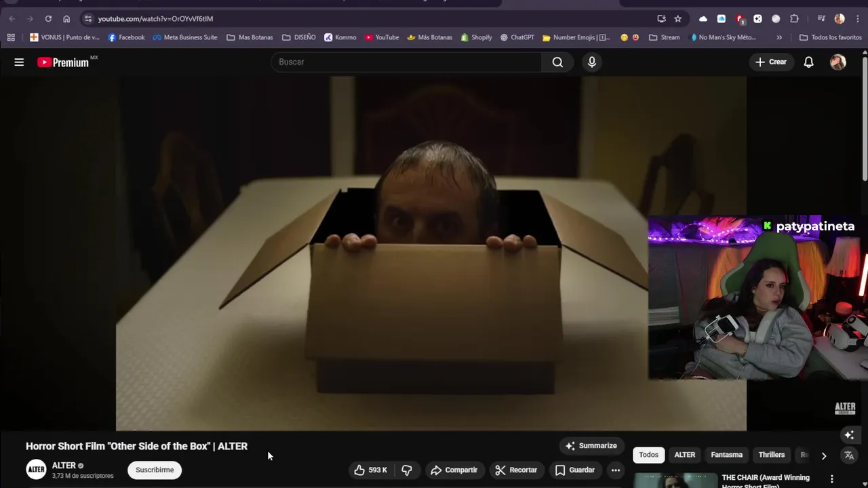Select the Todos filter chip
This screenshot has width=868, height=488.
(648, 455)
